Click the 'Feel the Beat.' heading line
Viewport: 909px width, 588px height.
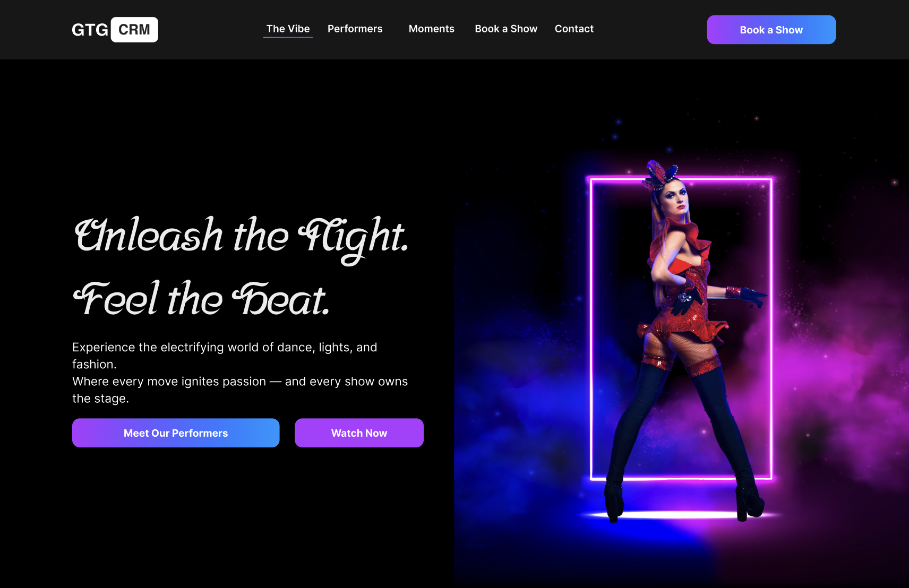[201, 299]
